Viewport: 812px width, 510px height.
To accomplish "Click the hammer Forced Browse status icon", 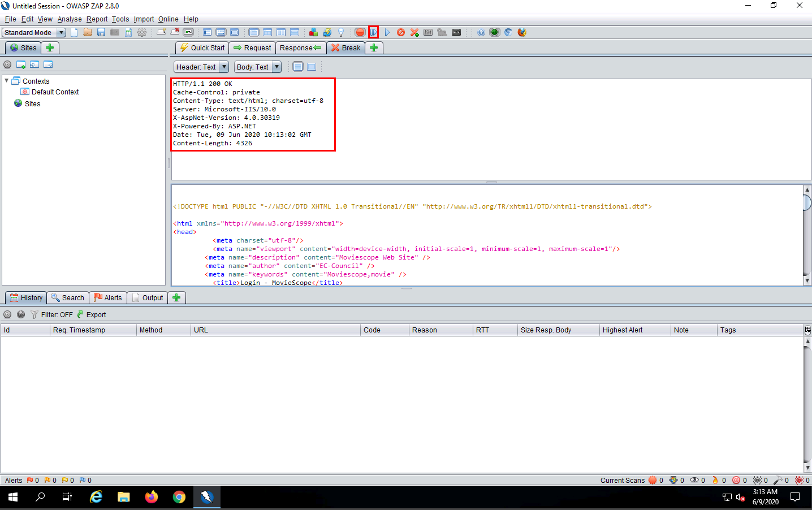I will pos(778,480).
